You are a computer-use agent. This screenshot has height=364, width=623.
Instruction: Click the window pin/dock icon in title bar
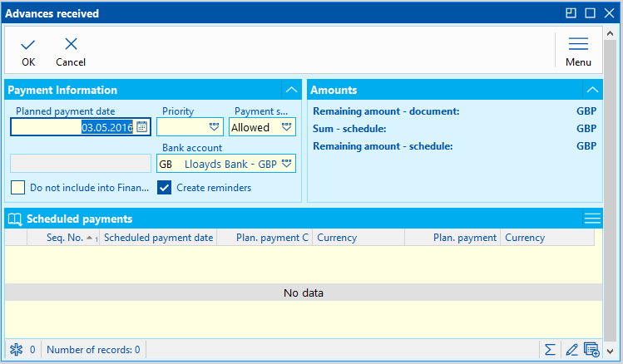[571, 13]
